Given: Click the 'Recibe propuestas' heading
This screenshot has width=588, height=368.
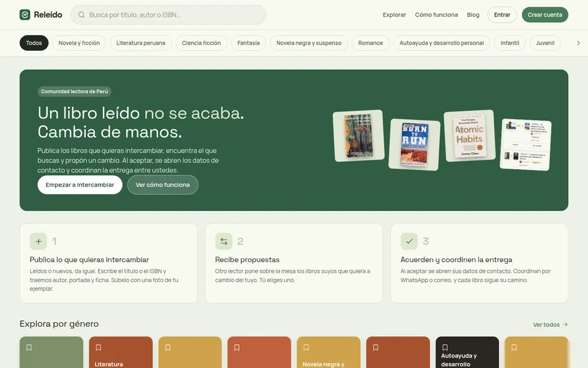Looking at the screenshot, I should point(247,259).
